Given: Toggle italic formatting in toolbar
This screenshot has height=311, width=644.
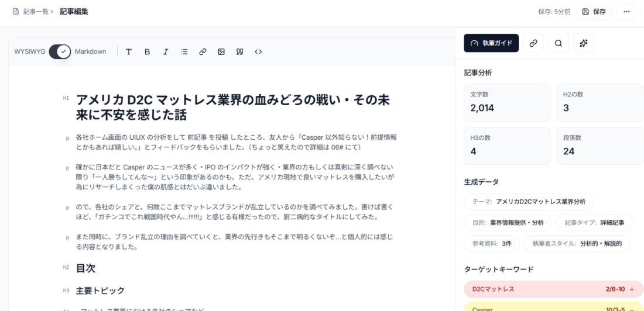Looking at the screenshot, I should (x=166, y=51).
